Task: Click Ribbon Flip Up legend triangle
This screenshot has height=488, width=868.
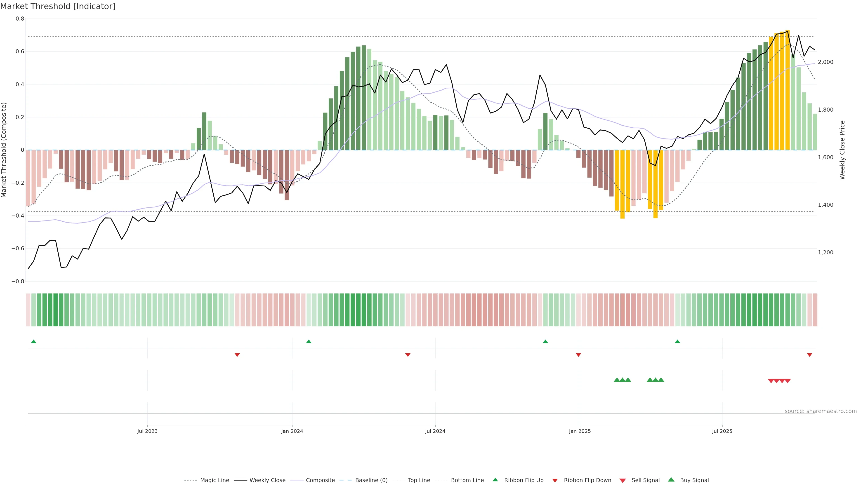Action: click(495, 480)
